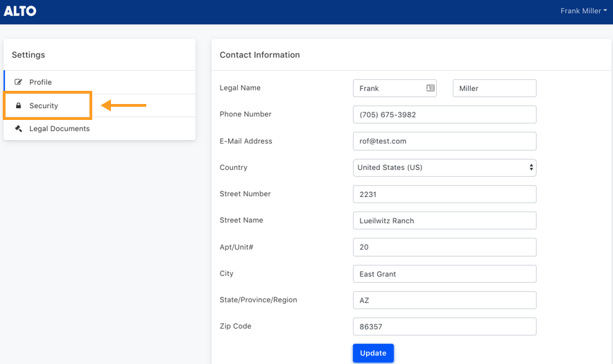The image size is (613, 364).
Task: Click the State/Province/Region label
Action: click(x=259, y=300)
